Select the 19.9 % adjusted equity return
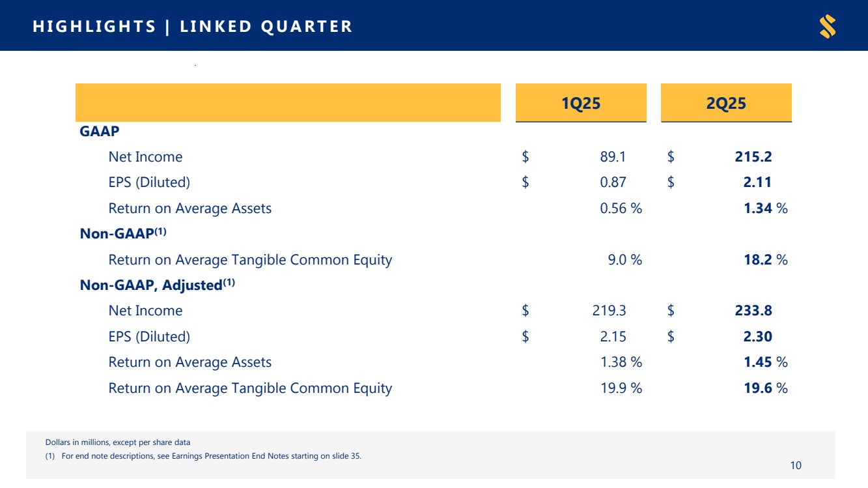 pyautogui.click(x=621, y=388)
